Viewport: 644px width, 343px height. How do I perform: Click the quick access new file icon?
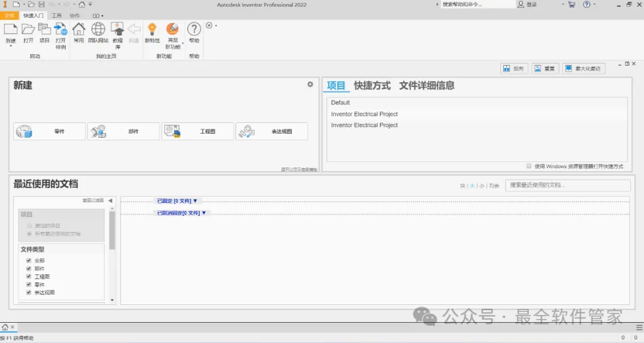(17, 5)
